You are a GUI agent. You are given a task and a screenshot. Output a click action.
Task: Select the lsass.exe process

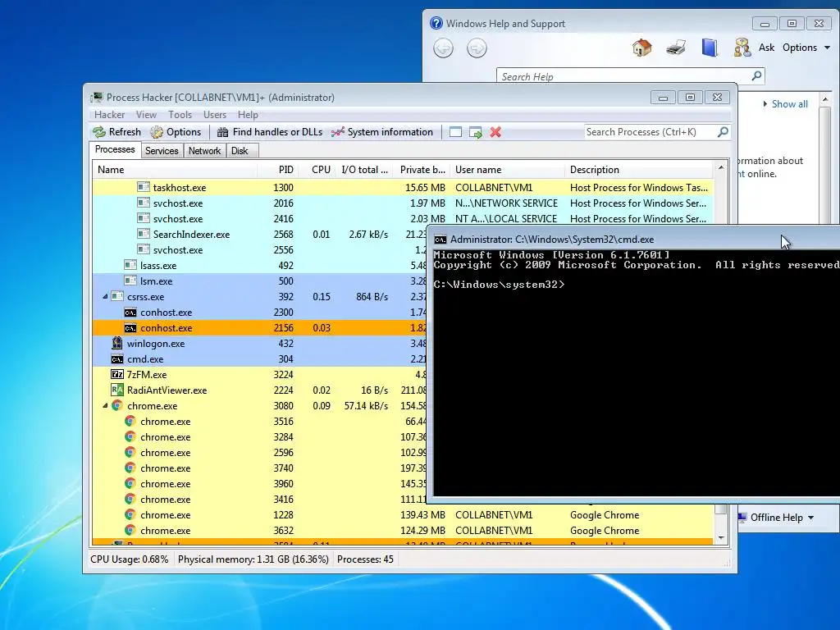coord(259,265)
